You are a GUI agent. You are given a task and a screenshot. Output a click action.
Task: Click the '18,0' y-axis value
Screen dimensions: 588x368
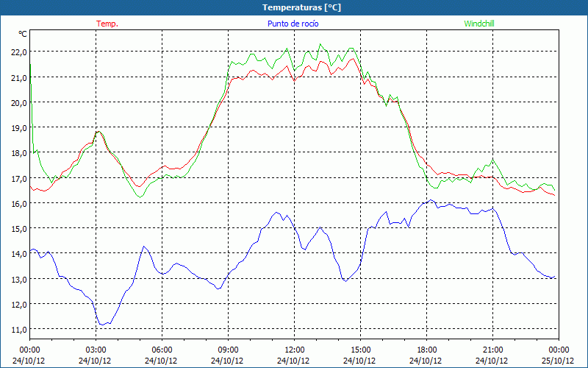19,153
